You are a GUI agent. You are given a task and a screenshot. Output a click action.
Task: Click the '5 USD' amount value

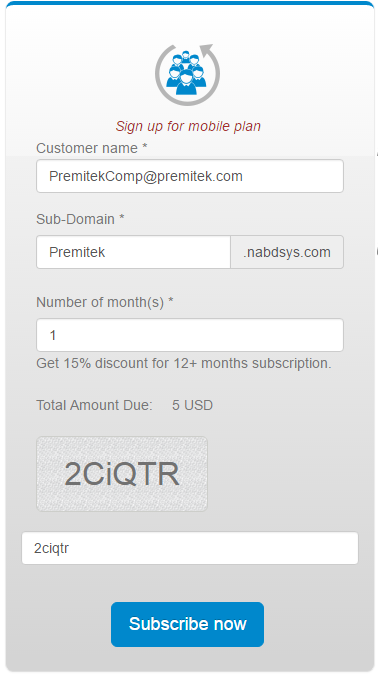tap(192, 405)
